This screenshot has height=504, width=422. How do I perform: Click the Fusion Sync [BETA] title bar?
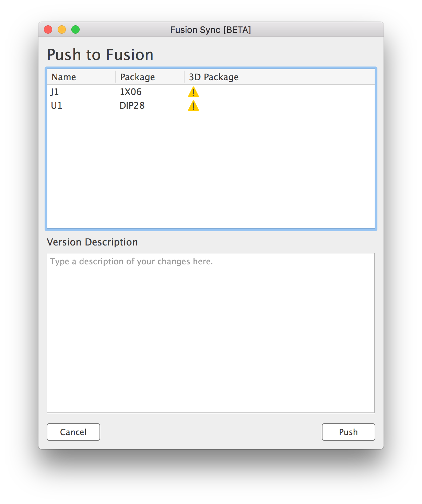point(211,30)
